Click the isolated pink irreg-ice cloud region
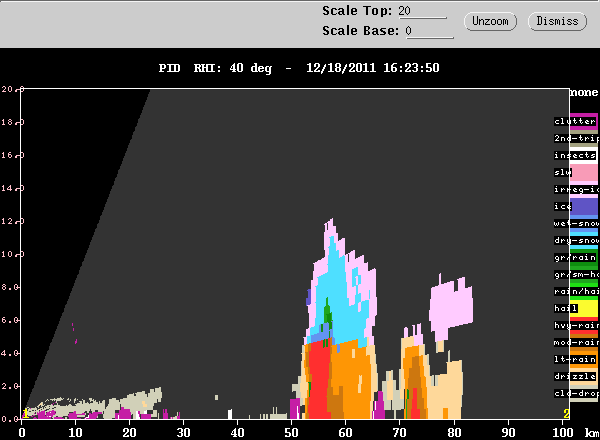Screen dimensions: 600x440 pos(452,306)
